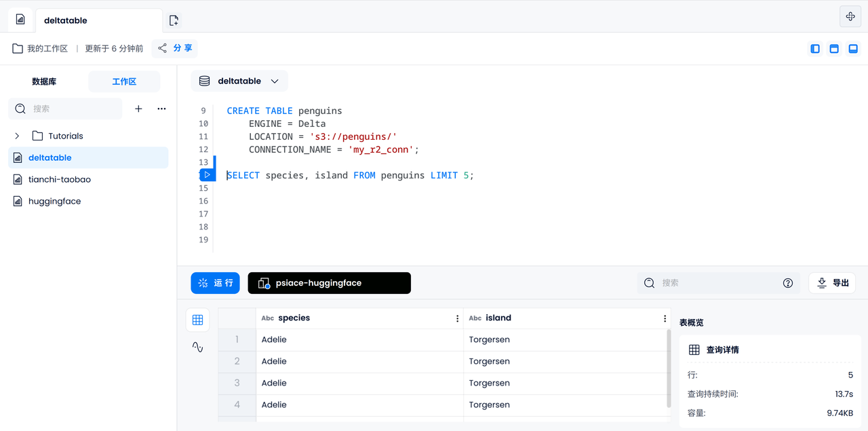Open the worksheet home icon tab
This screenshot has height=431, width=868.
[20, 20]
